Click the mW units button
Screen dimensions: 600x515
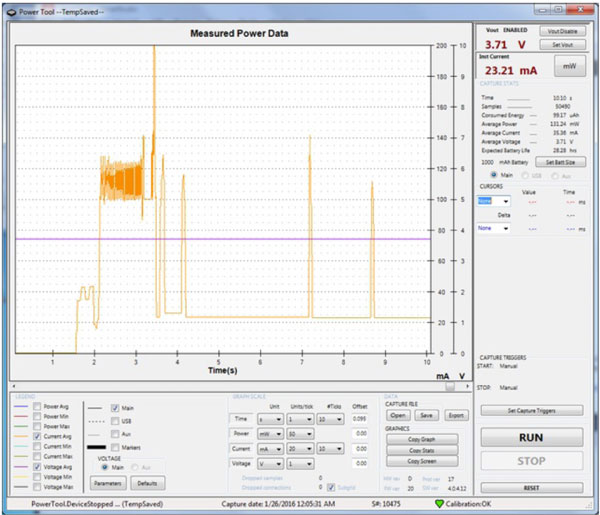(570, 68)
